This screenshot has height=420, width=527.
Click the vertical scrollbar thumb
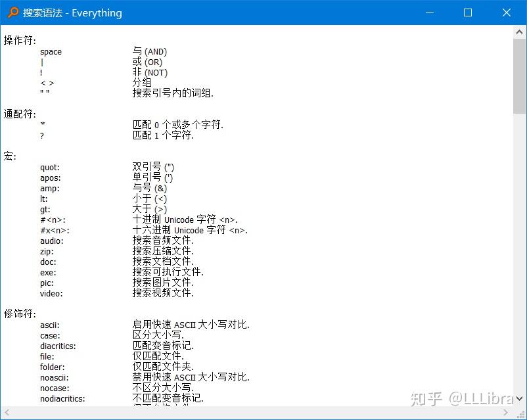(519, 76)
